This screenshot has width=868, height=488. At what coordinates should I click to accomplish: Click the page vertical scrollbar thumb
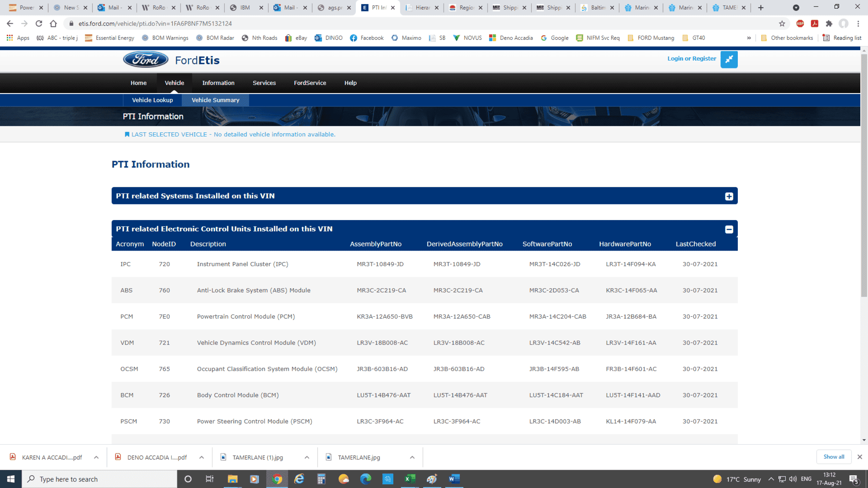[x=863, y=175]
